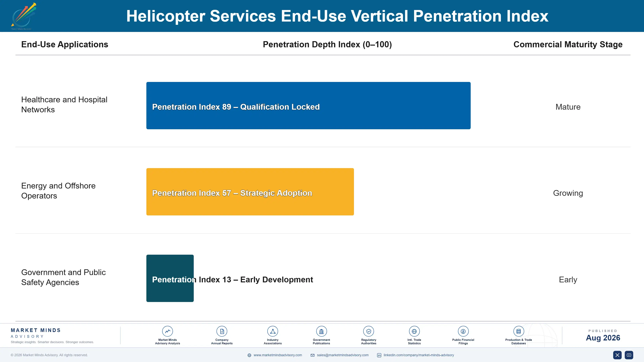Click the Strategic insights tagline text

tap(52, 342)
